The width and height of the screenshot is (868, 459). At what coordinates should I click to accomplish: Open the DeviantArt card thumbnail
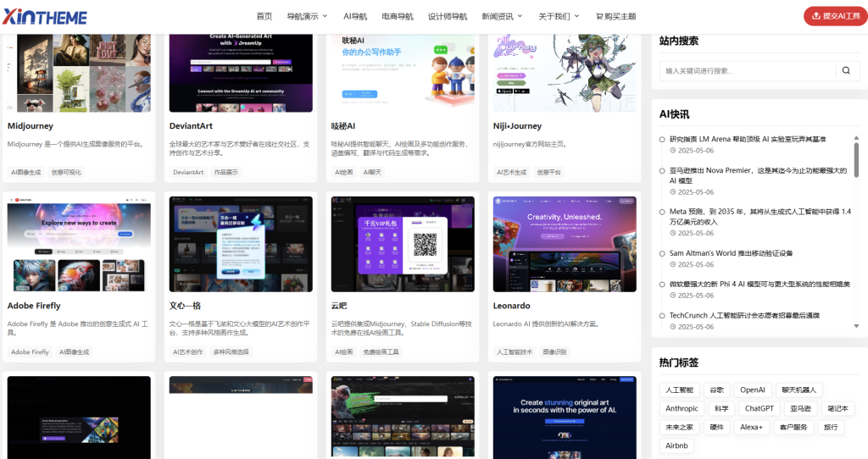coord(241,73)
